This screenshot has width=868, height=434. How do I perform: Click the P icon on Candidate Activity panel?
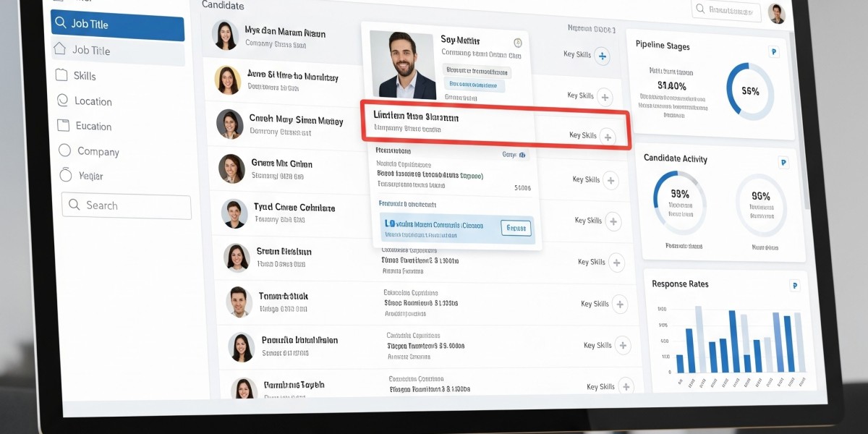783,163
